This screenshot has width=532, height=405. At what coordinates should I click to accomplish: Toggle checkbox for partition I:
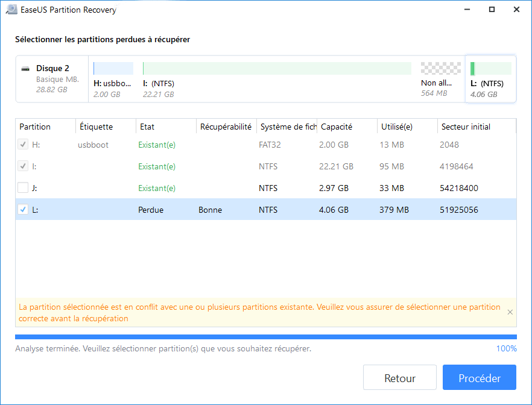coord(23,166)
